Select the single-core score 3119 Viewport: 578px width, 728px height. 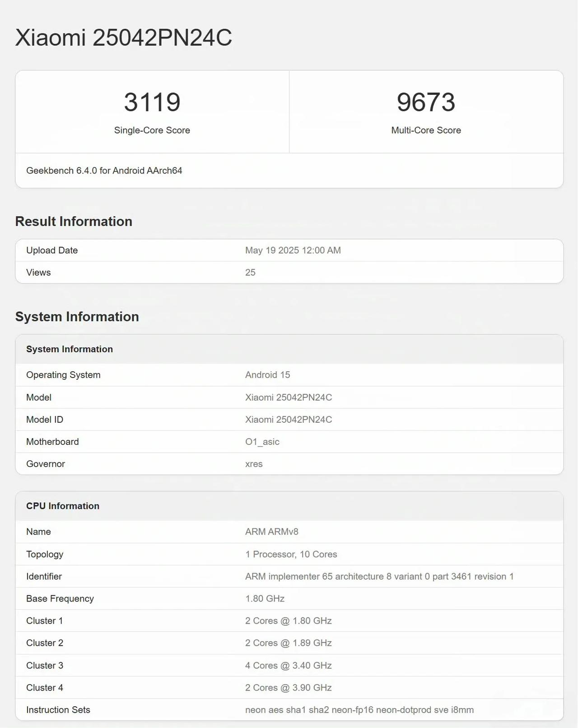point(152,102)
